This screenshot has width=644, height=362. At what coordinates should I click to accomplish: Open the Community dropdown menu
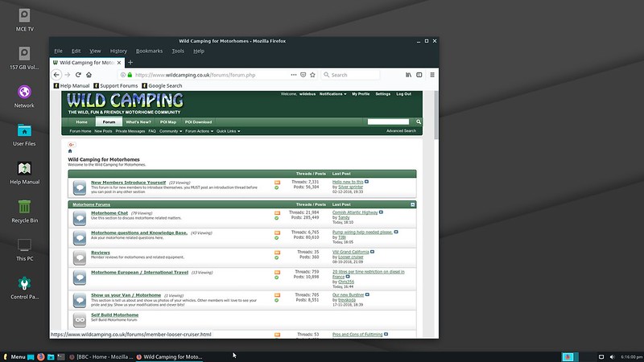[x=170, y=130]
